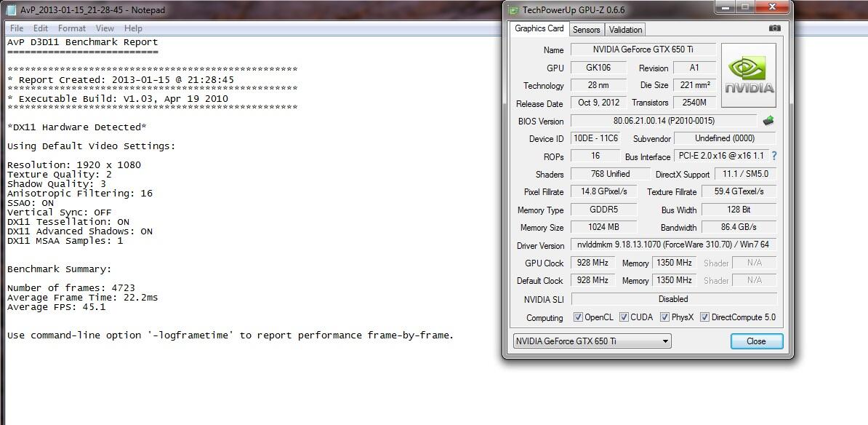Image resolution: width=868 pixels, height=425 pixels.
Task: Click the 'Anisotropic Filtering: 16' line
Action: click(x=80, y=194)
